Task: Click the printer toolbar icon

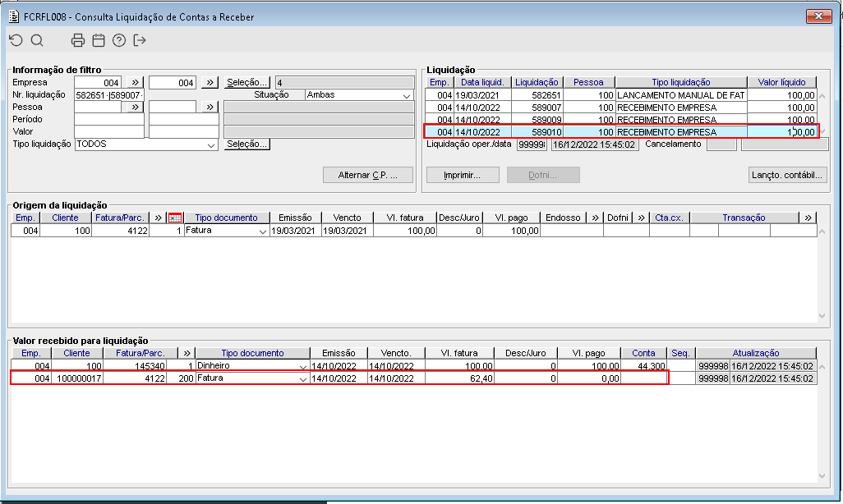Action: pyautogui.click(x=78, y=40)
